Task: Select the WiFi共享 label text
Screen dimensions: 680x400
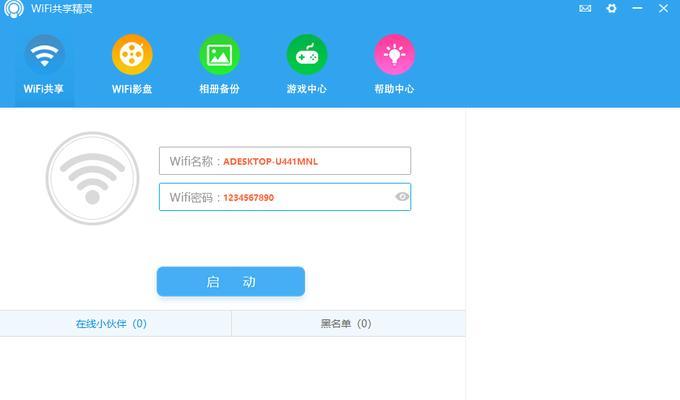Action: click(x=43, y=89)
